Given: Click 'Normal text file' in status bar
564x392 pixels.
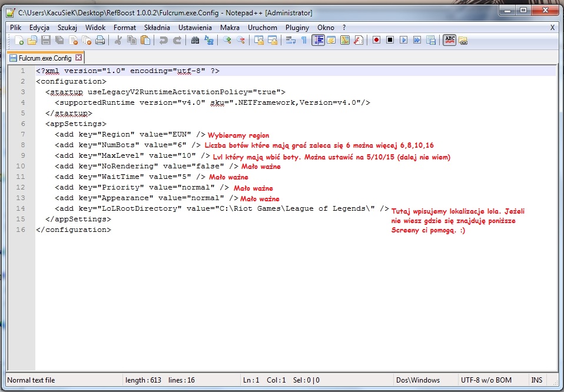Looking at the screenshot, I should (x=31, y=380).
